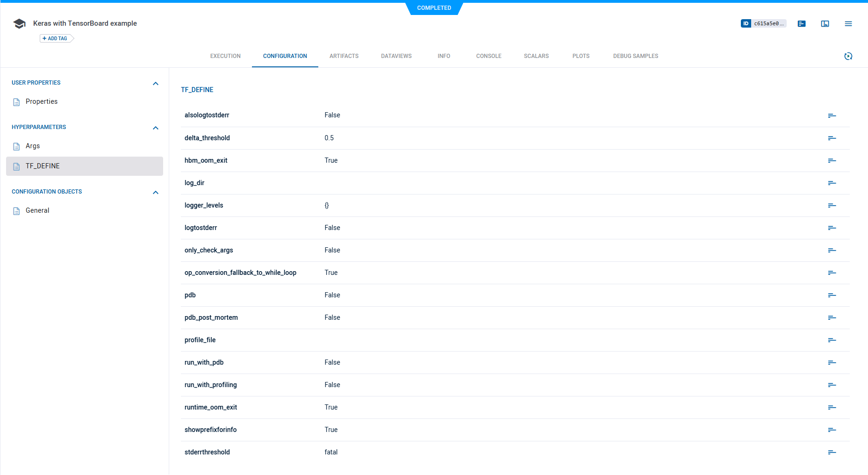Click the auto-refresh icon

848,56
